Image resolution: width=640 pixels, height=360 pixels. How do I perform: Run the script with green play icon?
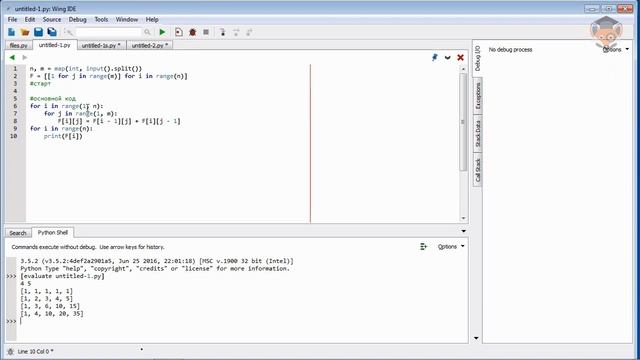click(x=162, y=32)
